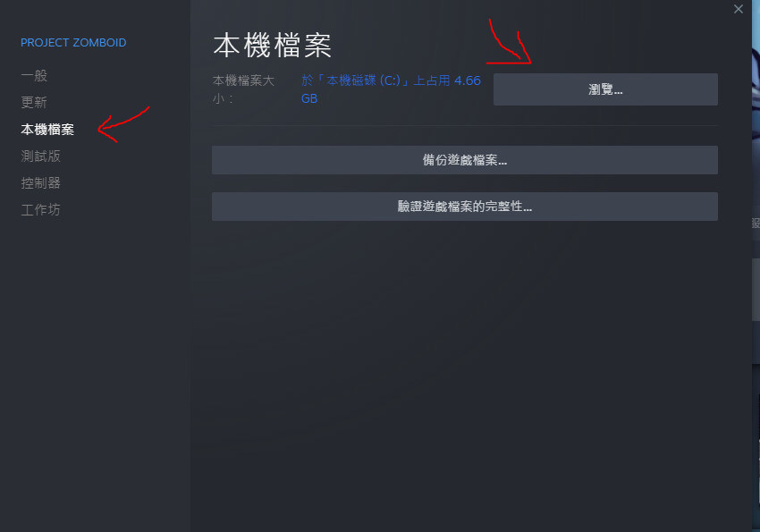Switch to the 更新 updates page
Viewport: 760px width, 532px height.
(34, 102)
